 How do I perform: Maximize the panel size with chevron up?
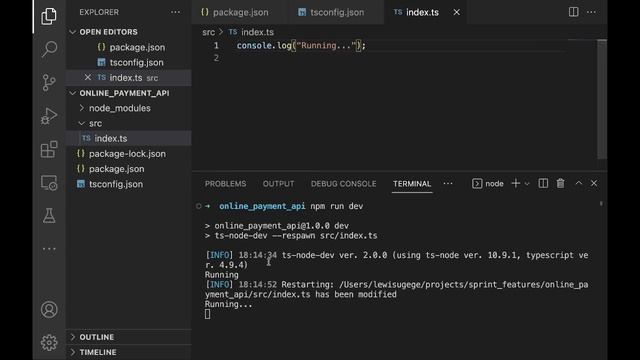[579, 183]
